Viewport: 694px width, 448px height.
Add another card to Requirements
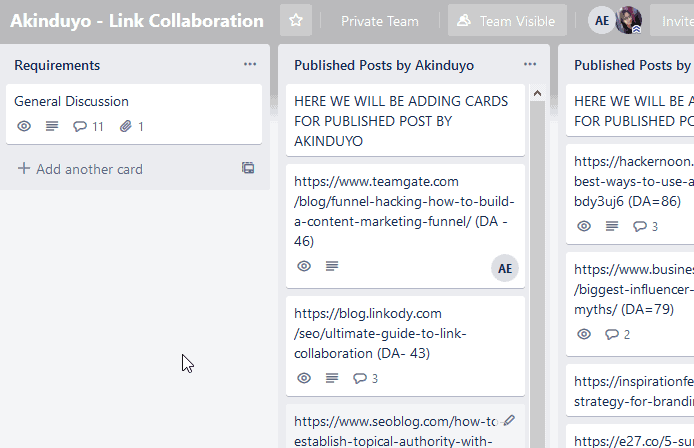[x=80, y=169]
